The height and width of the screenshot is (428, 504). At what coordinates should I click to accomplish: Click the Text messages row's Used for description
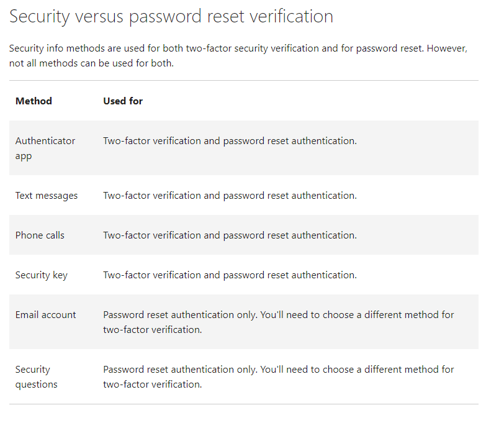tap(230, 195)
